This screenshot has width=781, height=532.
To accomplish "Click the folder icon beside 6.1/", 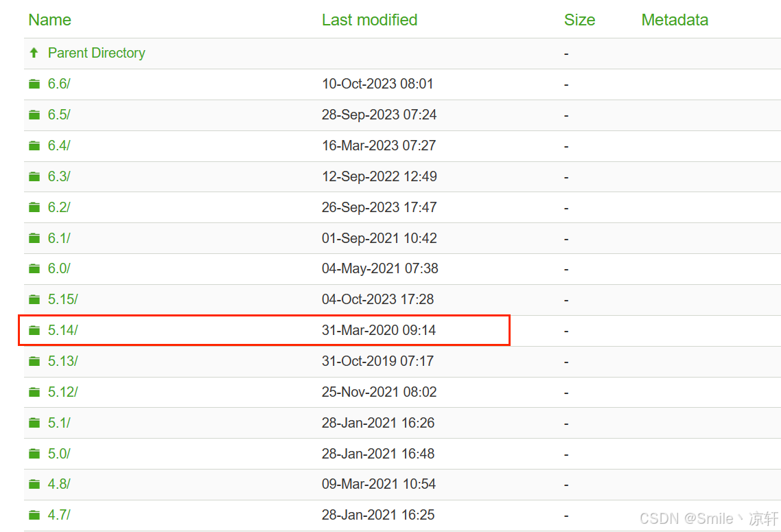I will click(34, 238).
